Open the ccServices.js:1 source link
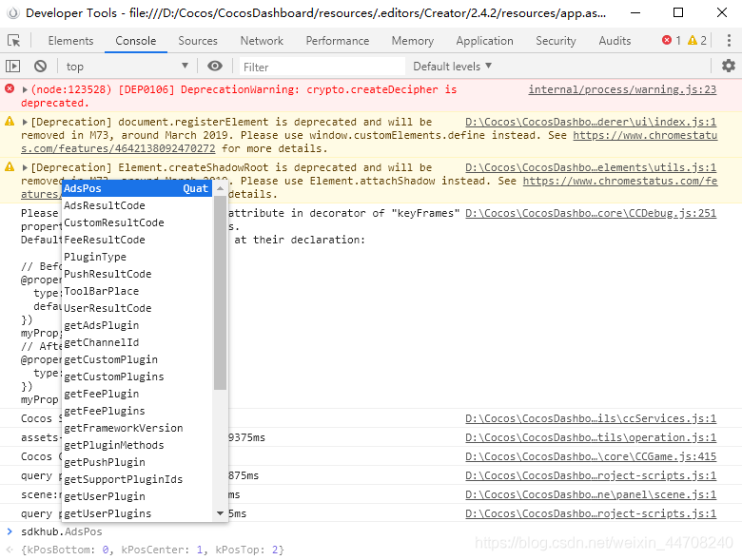The image size is (742, 560). pyautogui.click(x=591, y=418)
